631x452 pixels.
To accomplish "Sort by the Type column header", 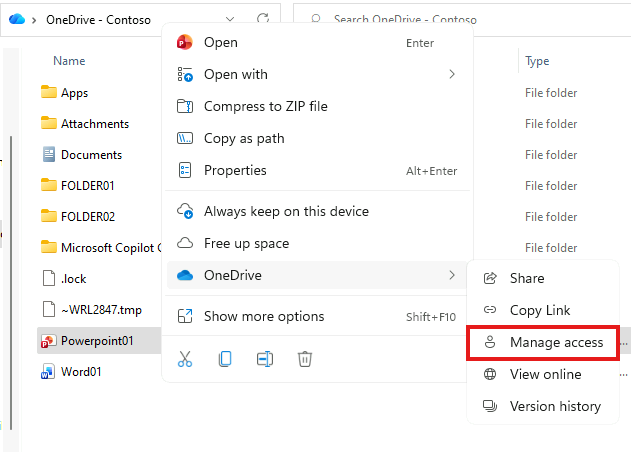I will (x=537, y=61).
